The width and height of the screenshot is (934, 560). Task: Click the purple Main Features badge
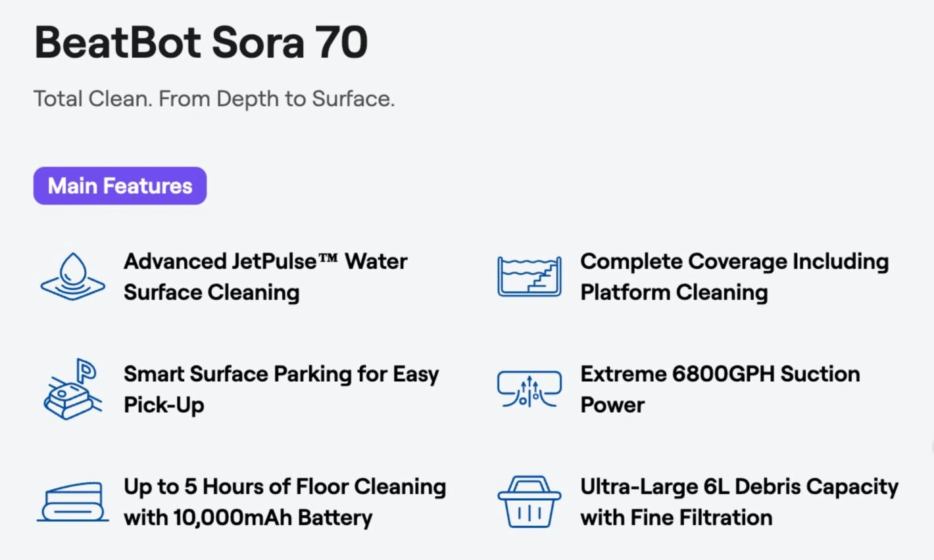click(120, 186)
